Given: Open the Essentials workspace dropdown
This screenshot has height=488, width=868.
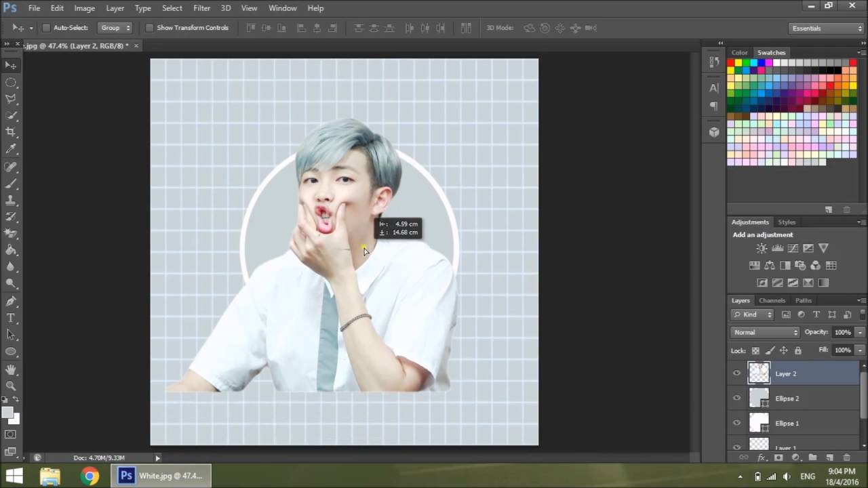Looking at the screenshot, I should [826, 28].
